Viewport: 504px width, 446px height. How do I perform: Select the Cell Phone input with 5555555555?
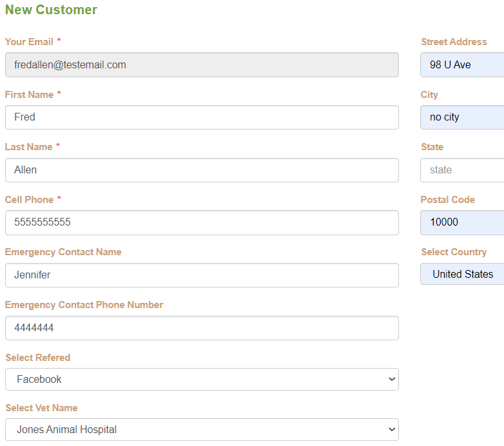[202, 223]
